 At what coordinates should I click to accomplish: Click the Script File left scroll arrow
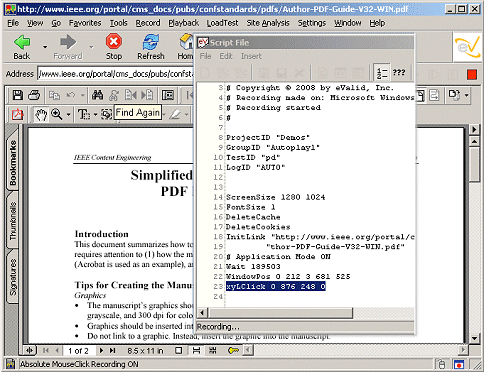click(x=202, y=313)
